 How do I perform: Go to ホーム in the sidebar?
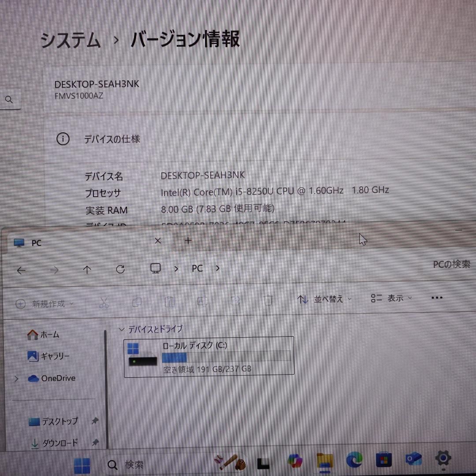tap(43, 335)
